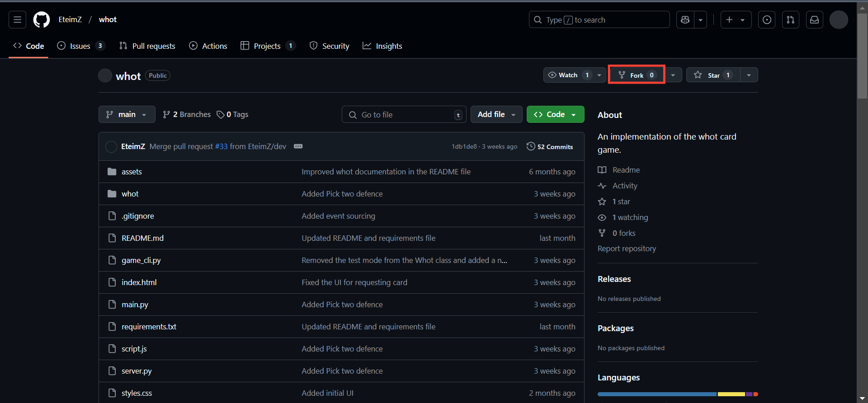Screen dimensions: 868x403
Task: Go to GitHub home via Octocat logo
Action: click(x=42, y=20)
